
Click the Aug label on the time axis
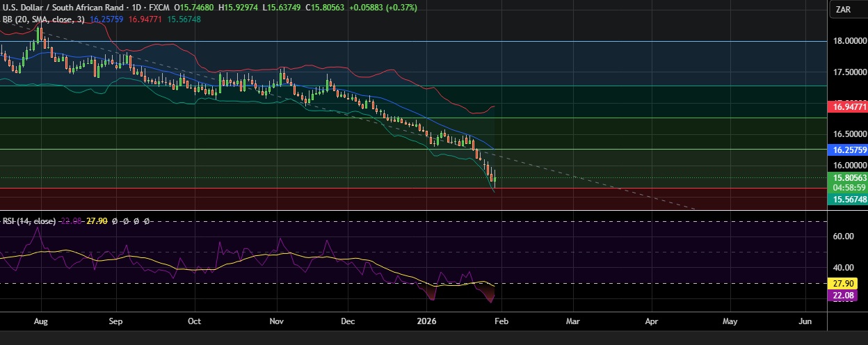[x=40, y=322]
